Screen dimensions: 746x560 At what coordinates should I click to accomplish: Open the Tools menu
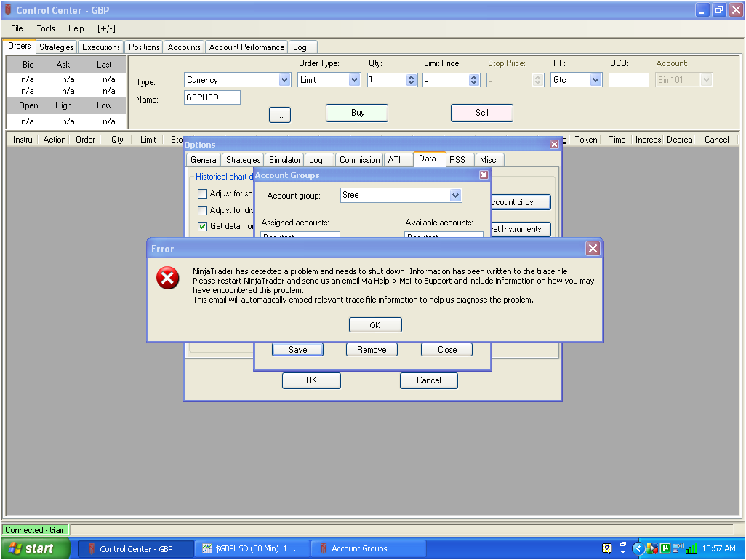click(46, 28)
